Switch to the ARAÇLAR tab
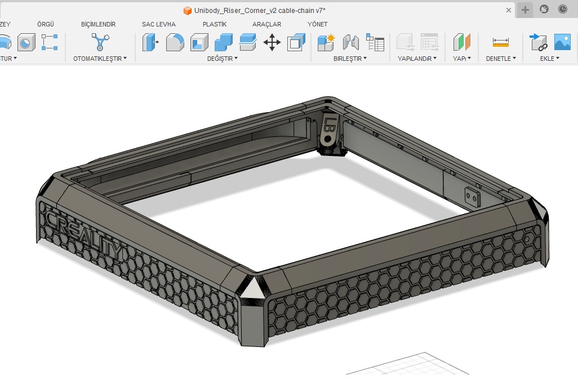 point(266,24)
